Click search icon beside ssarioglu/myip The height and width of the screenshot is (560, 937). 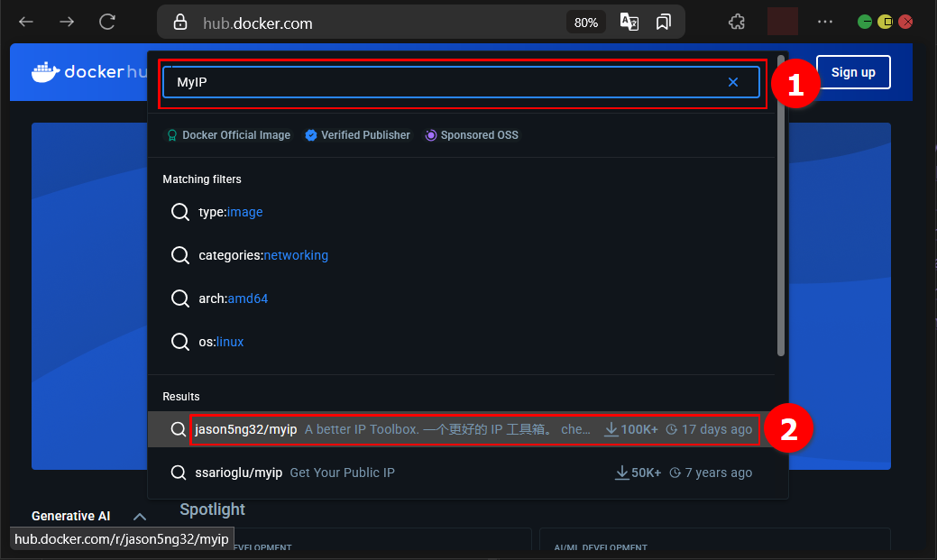point(178,473)
